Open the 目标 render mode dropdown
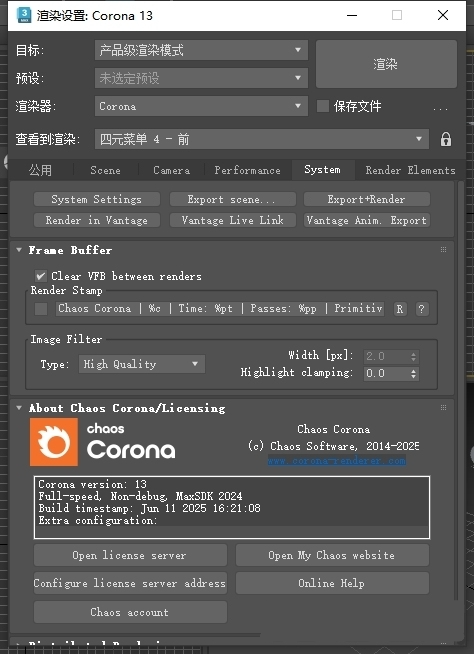This screenshot has width=474, height=654. [x=202, y=50]
